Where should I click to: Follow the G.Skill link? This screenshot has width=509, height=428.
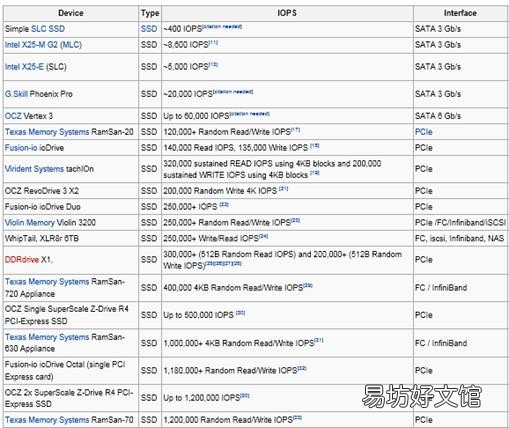click(16, 94)
